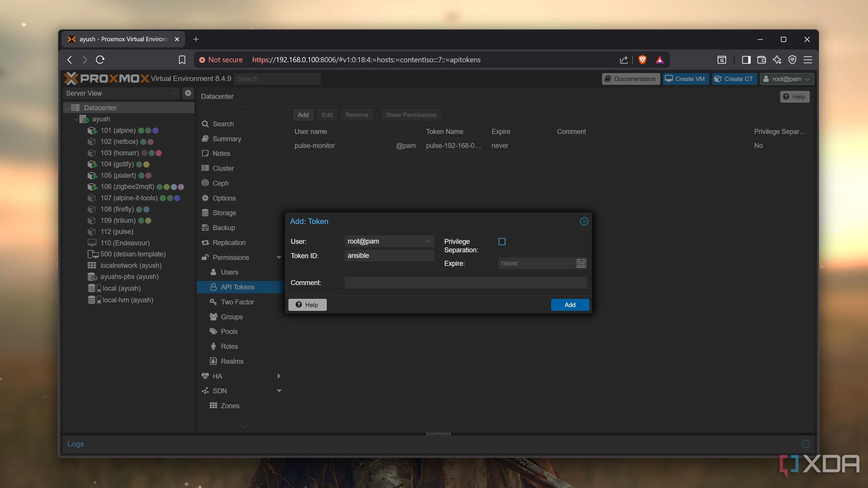Expand the Logs panel arrow icon
Image resolution: width=868 pixels, height=488 pixels.
(x=805, y=443)
